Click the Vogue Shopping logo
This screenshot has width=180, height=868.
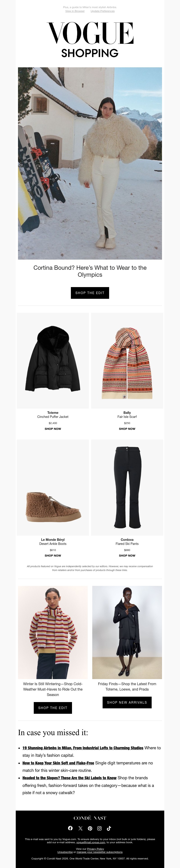(90, 39)
